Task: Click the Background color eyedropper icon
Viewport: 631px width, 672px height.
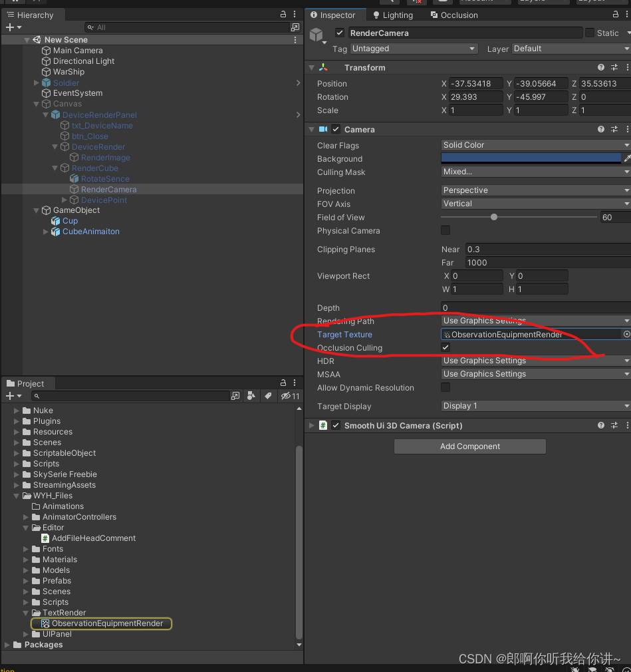Action: click(627, 158)
